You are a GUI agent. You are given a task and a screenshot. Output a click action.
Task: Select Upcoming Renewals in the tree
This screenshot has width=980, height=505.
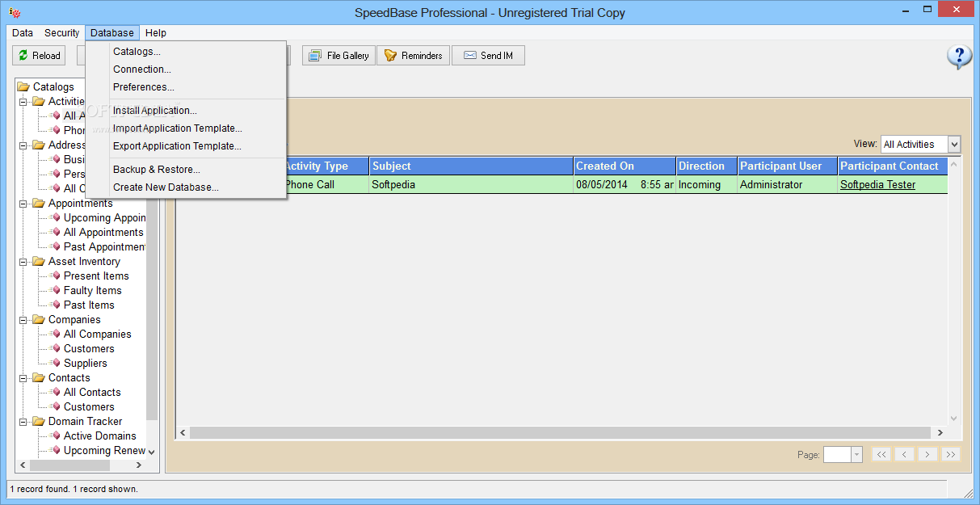(105, 450)
